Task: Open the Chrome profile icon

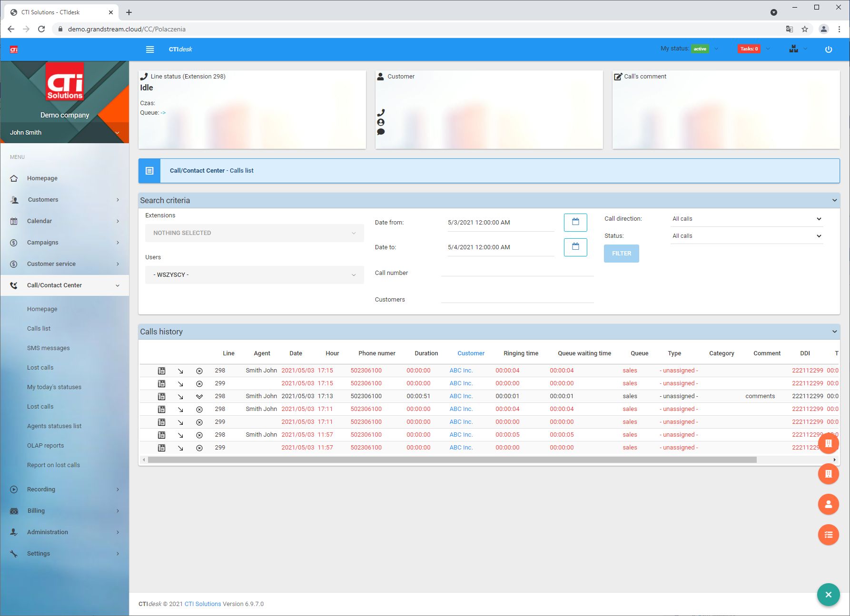Action: 823,29
